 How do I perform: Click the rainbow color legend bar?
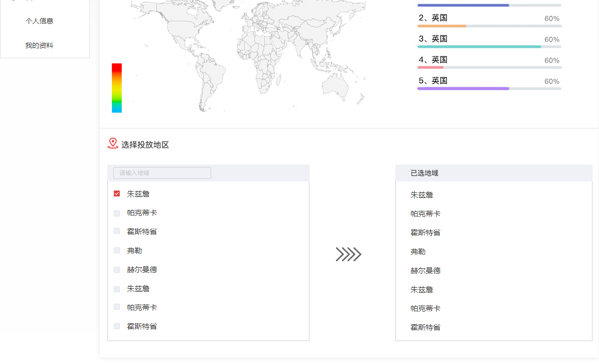click(x=117, y=88)
